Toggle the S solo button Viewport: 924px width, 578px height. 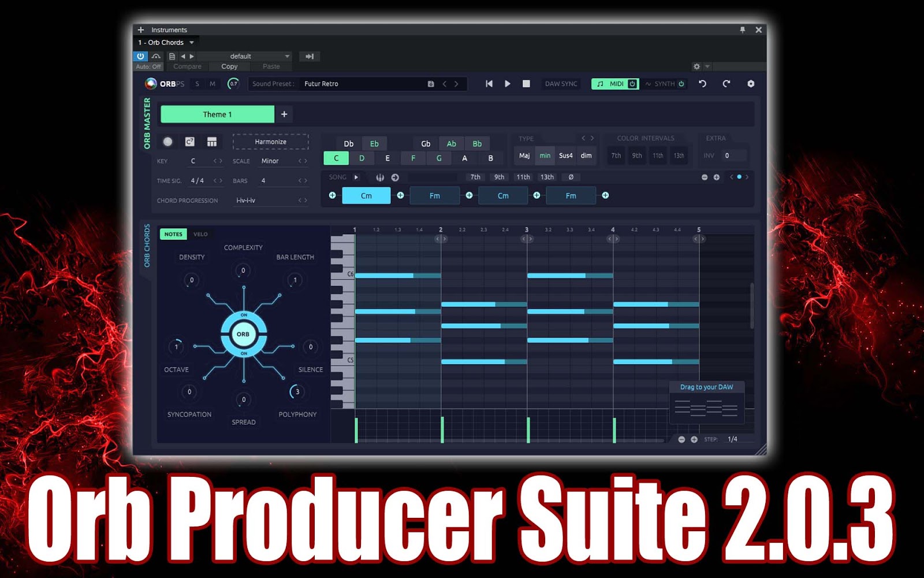pyautogui.click(x=198, y=84)
